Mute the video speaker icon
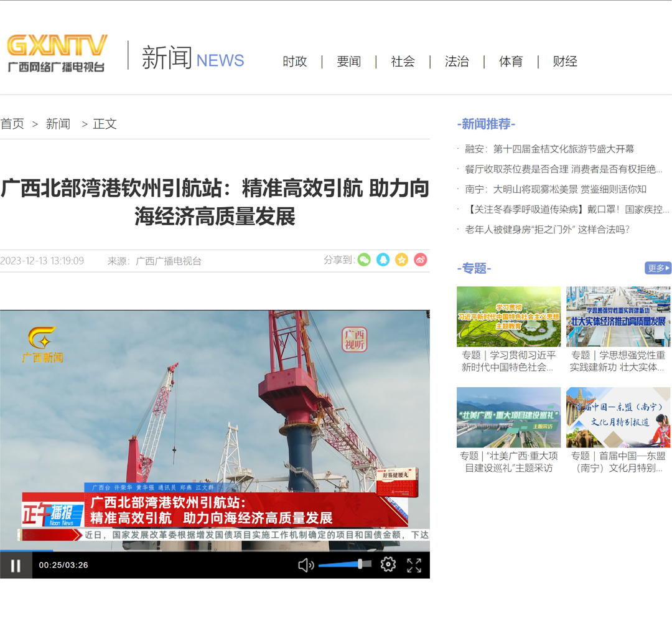Image resolution: width=672 pixels, height=628 pixels. click(304, 565)
